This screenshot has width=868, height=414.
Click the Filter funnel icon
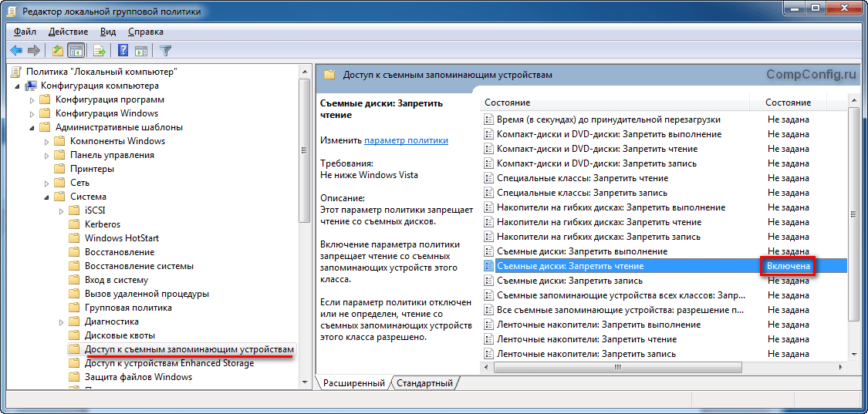pos(165,51)
